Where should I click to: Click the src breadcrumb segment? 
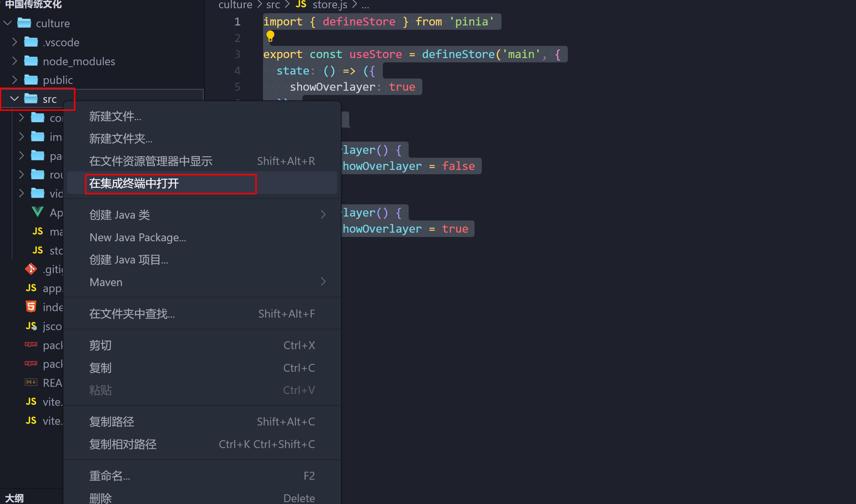click(x=273, y=5)
